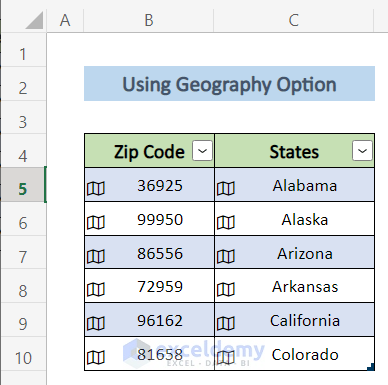Select the Alabama cell
Screen dimensions: 388x385
coord(295,185)
